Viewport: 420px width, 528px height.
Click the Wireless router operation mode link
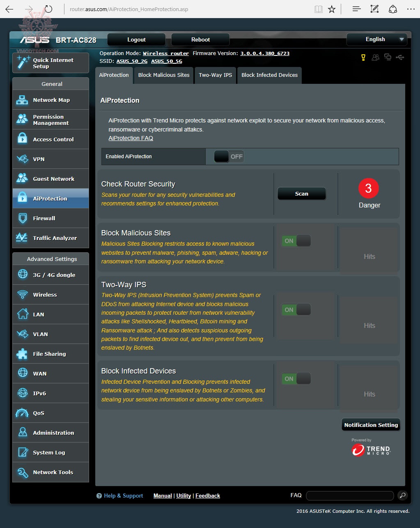coord(166,53)
